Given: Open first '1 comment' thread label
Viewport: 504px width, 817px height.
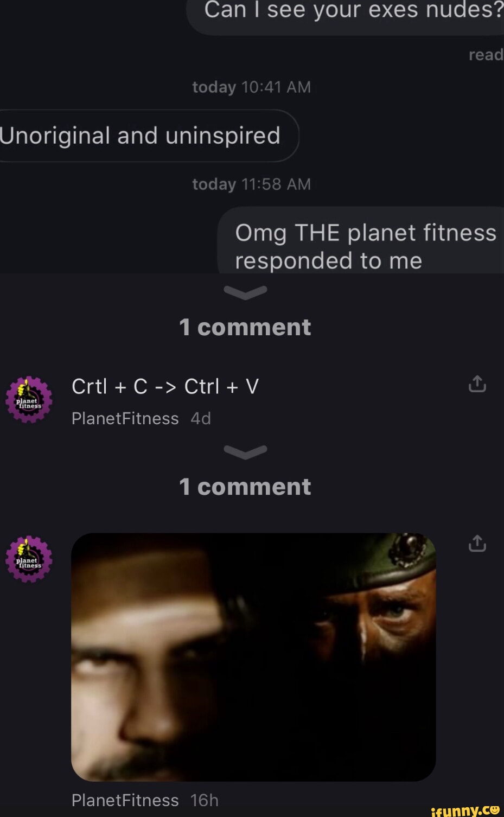Looking at the screenshot, I should click(x=245, y=327).
